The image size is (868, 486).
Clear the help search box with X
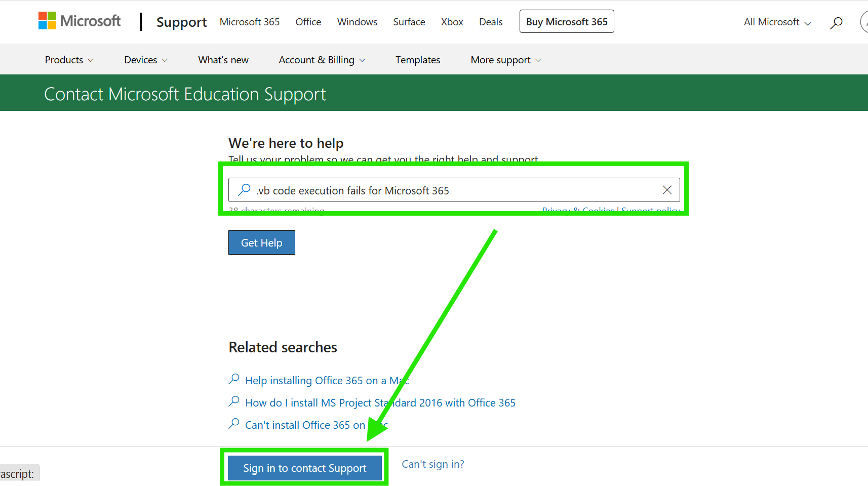click(x=667, y=190)
